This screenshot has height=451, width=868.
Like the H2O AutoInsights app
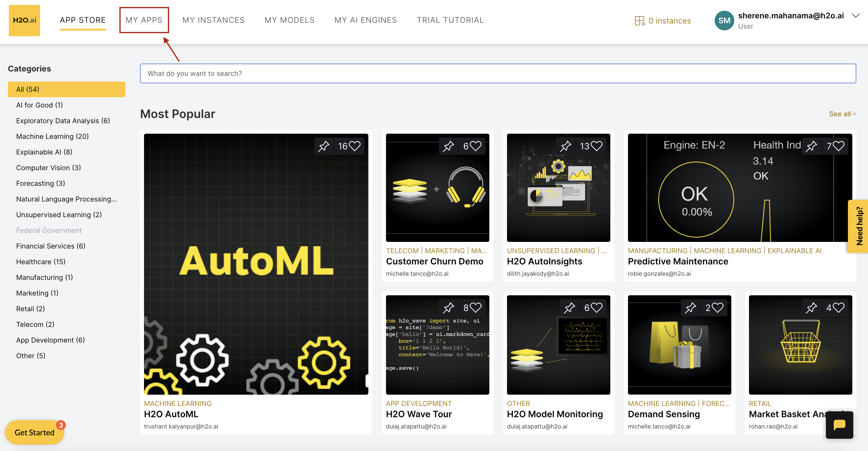596,146
